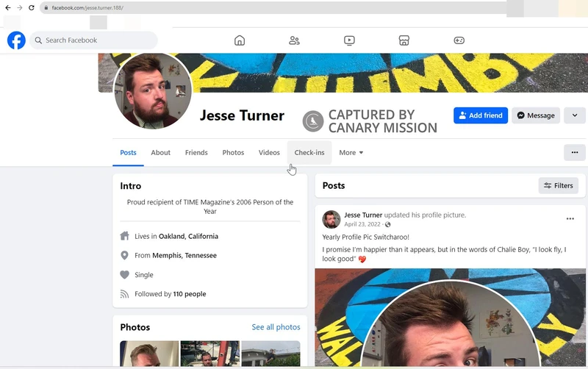Click the Message button

click(x=536, y=115)
